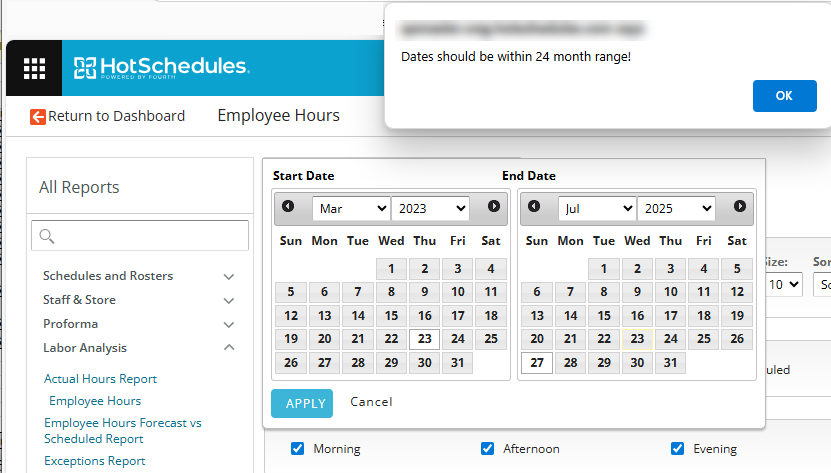Go to previous month in Start Date calendar
The height and width of the screenshot is (473, 831).
tap(288, 207)
